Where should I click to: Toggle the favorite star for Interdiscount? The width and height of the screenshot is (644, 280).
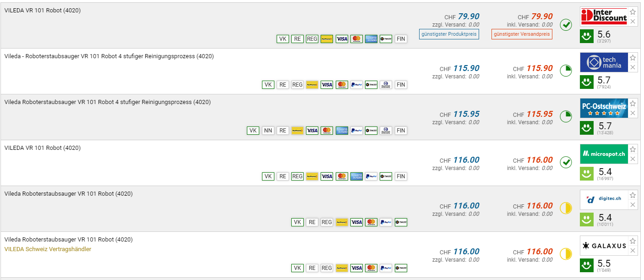(633, 12)
